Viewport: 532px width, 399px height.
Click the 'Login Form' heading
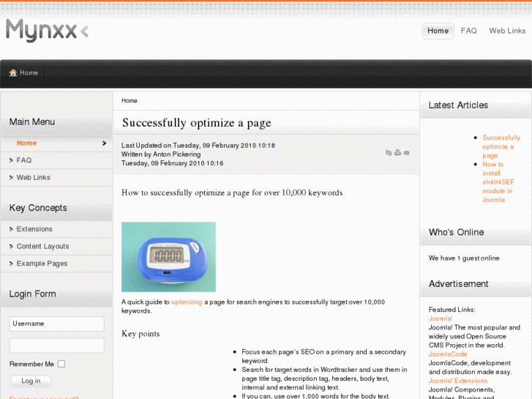point(33,294)
